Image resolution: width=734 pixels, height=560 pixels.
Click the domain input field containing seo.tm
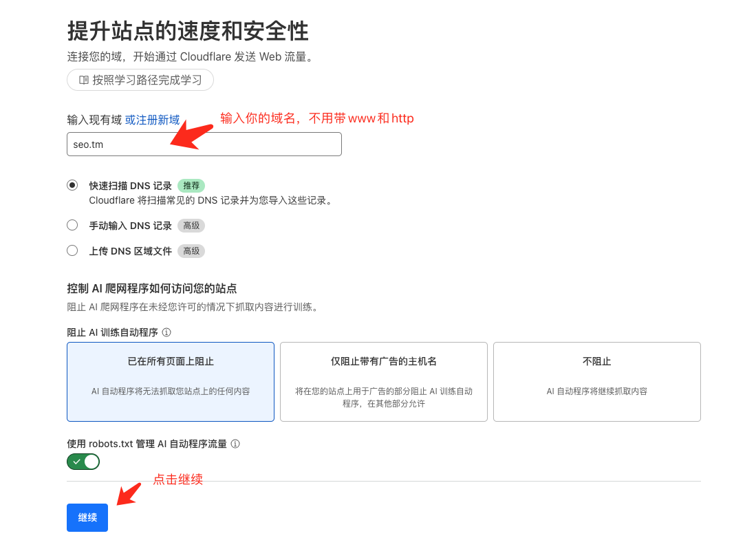[204, 144]
